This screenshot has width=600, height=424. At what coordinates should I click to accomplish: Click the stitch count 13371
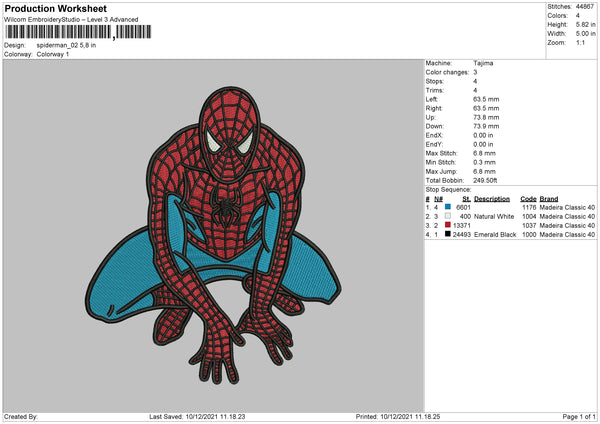461,225
